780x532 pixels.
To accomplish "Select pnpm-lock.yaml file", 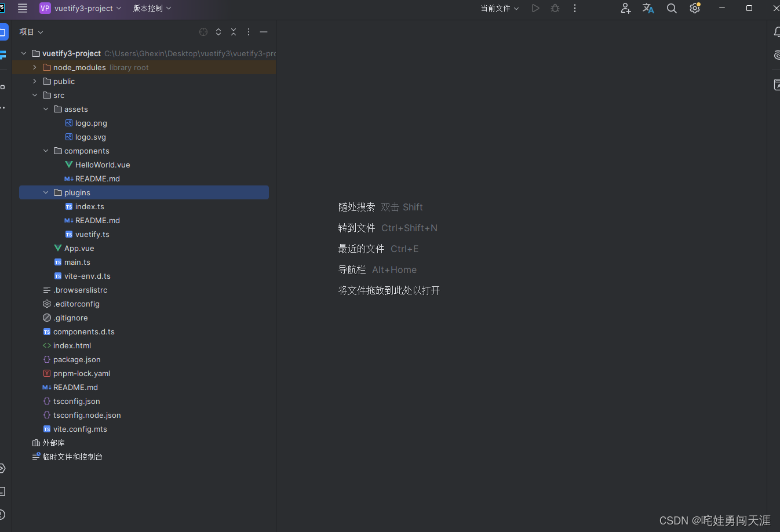I will 81,373.
